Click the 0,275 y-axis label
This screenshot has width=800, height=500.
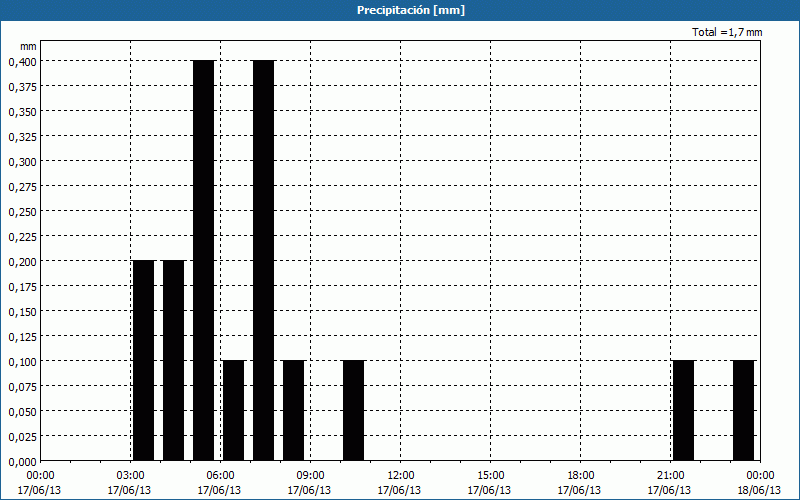tap(22, 187)
